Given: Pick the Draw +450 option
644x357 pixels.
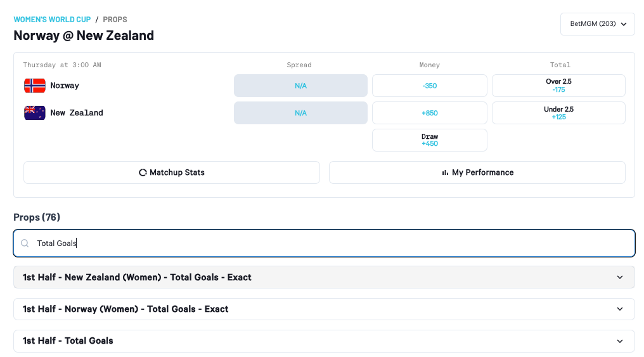Looking at the screenshot, I should [x=429, y=140].
